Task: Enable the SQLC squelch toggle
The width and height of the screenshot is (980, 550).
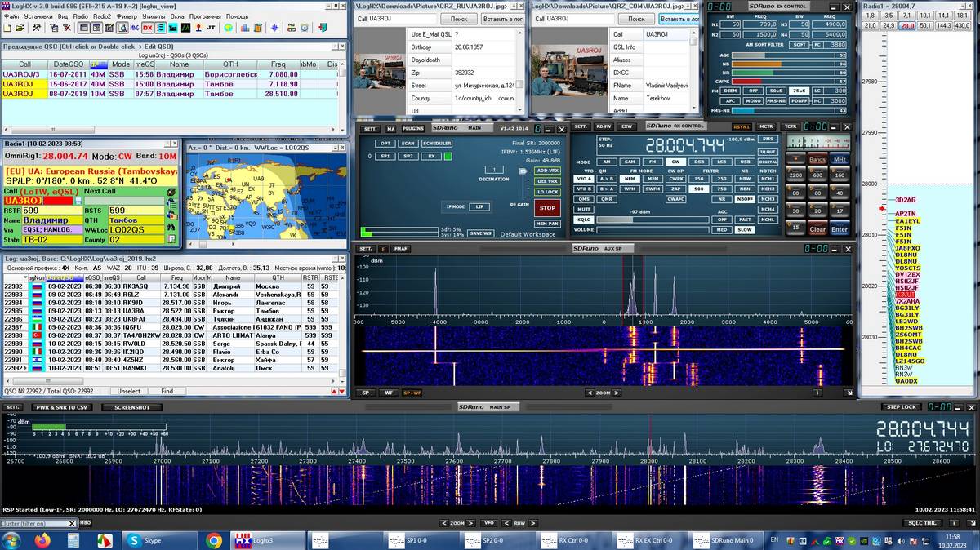Action: pos(584,220)
